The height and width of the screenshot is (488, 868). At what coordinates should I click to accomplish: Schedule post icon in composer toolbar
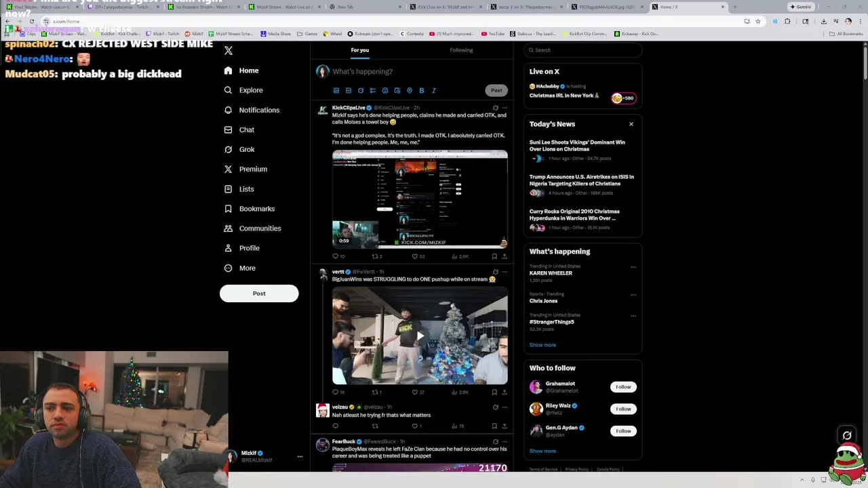[397, 90]
